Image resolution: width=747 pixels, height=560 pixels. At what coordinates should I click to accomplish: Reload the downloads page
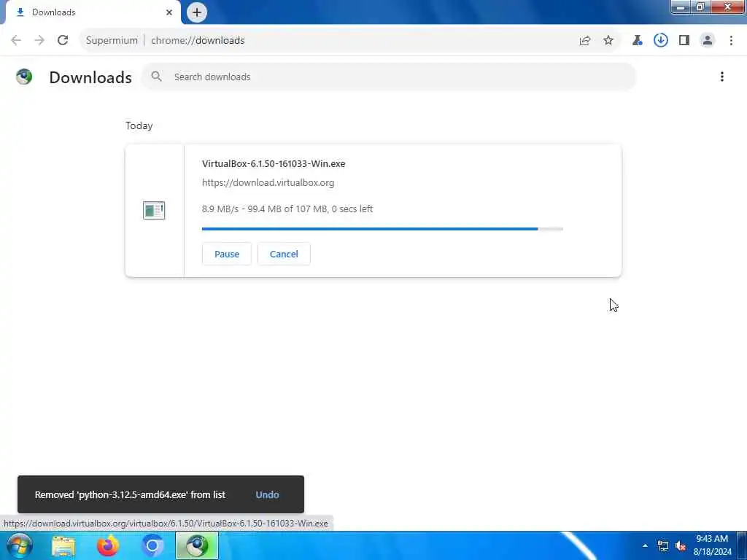pyautogui.click(x=63, y=41)
